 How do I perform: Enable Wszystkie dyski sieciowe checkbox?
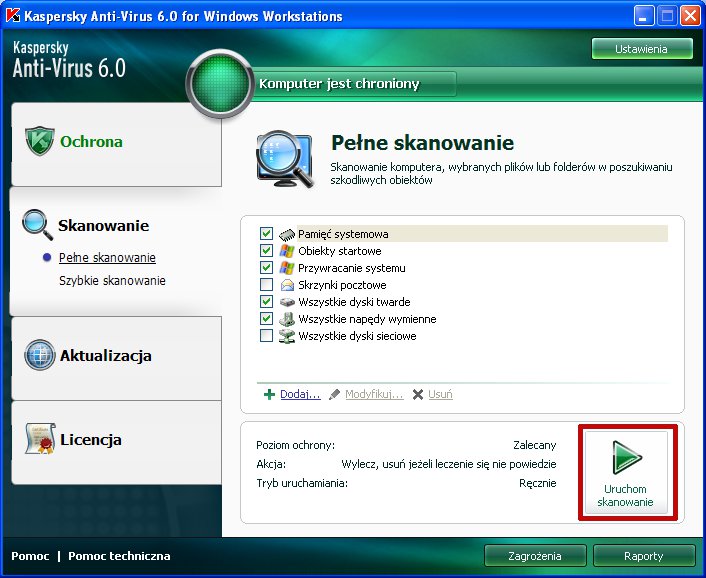[x=266, y=335]
